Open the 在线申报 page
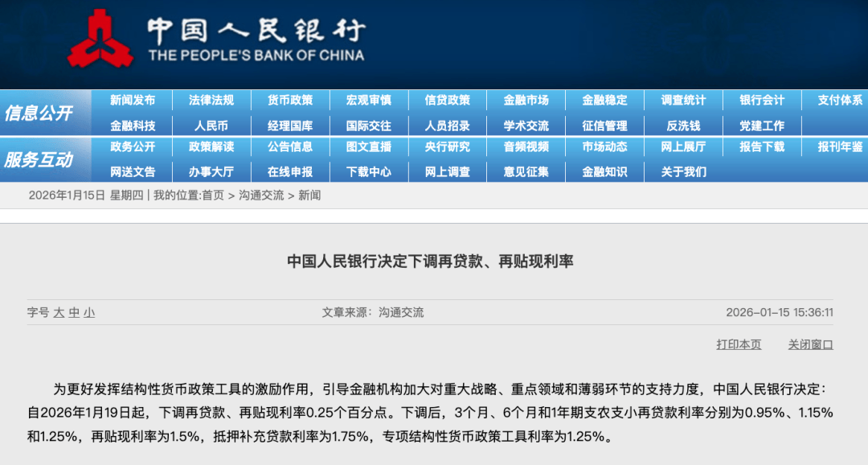The image size is (868, 465). [291, 171]
